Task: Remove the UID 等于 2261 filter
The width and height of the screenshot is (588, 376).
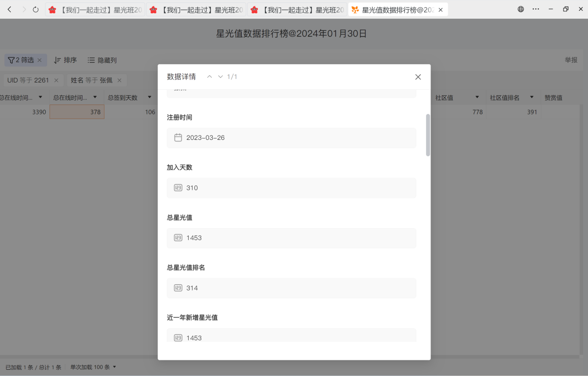Action: click(56, 81)
